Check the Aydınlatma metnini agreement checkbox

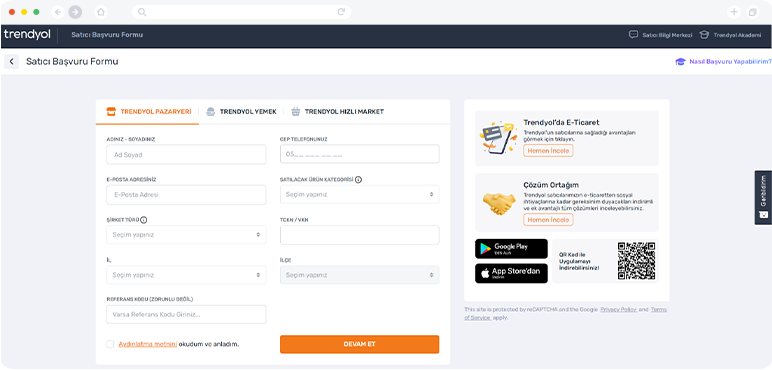pyautogui.click(x=110, y=344)
